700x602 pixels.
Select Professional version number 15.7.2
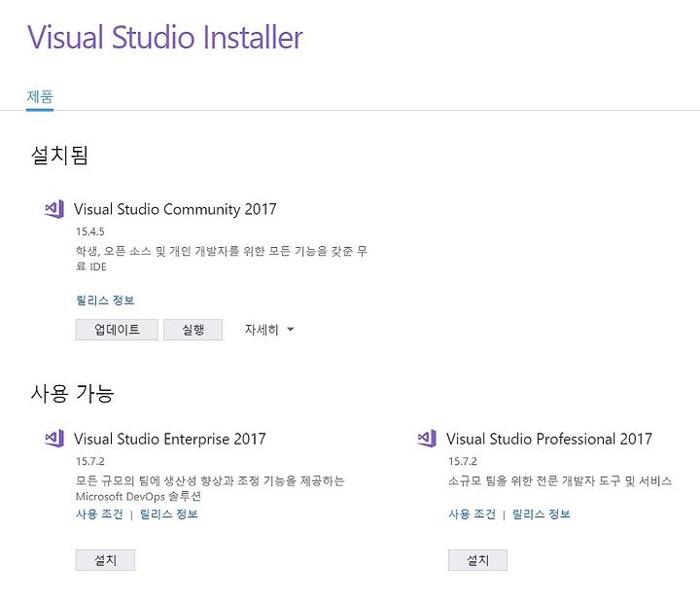coord(463,461)
